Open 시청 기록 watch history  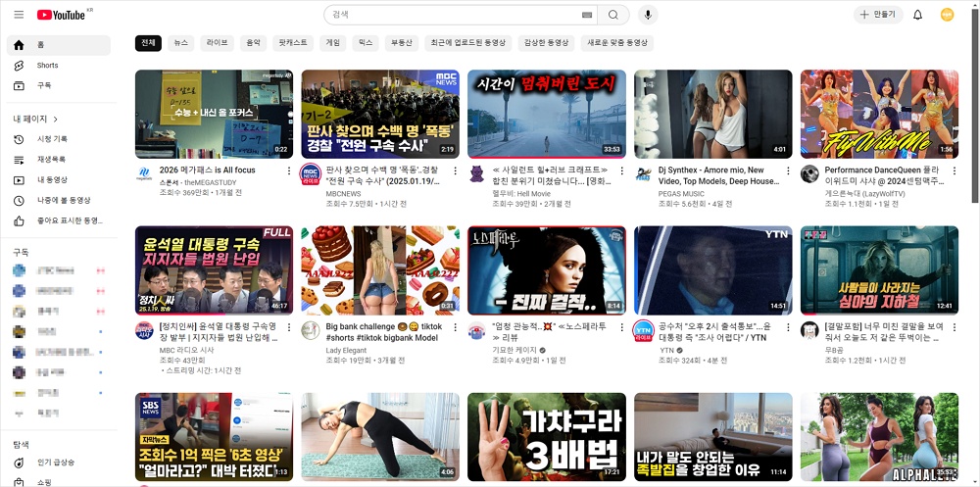click(x=59, y=139)
